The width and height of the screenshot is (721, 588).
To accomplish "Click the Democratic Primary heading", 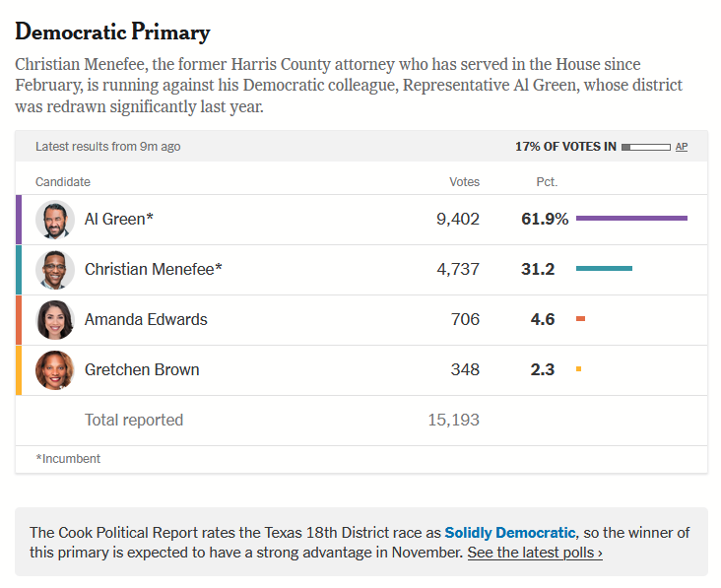I will 112,33.
